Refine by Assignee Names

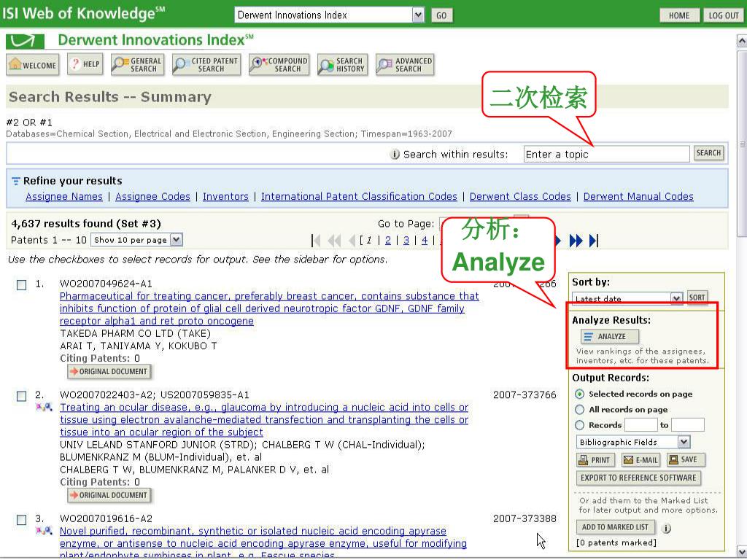64,197
